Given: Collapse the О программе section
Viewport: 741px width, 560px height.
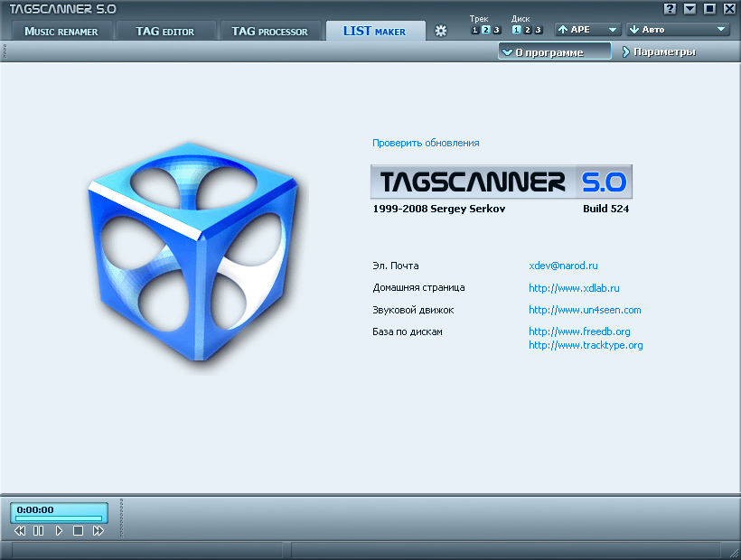Looking at the screenshot, I should (554, 51).
